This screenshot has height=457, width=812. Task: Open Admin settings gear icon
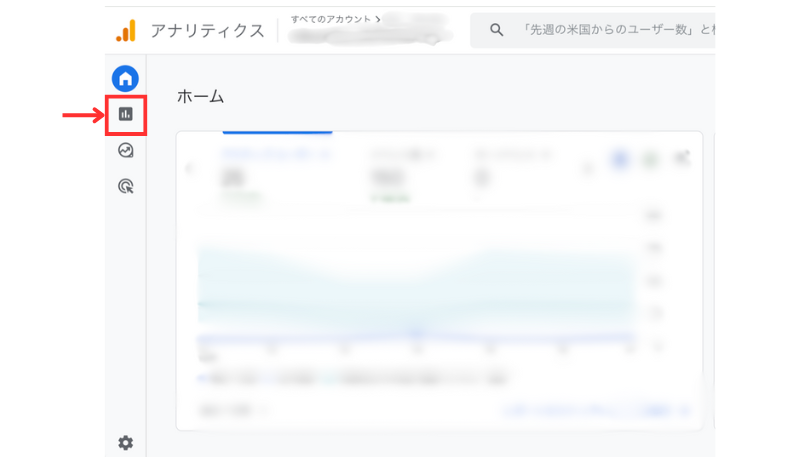click(x=125, y=442)
